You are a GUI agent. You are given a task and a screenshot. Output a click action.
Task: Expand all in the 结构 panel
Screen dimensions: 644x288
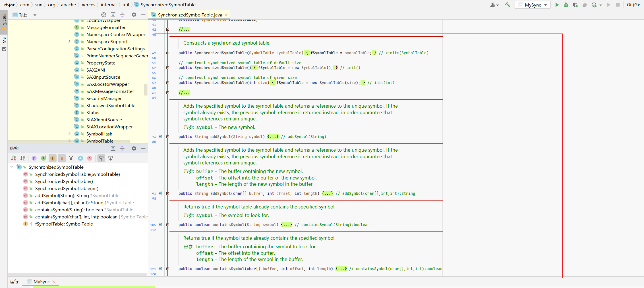pyautogui.click(x=113, y=148)
